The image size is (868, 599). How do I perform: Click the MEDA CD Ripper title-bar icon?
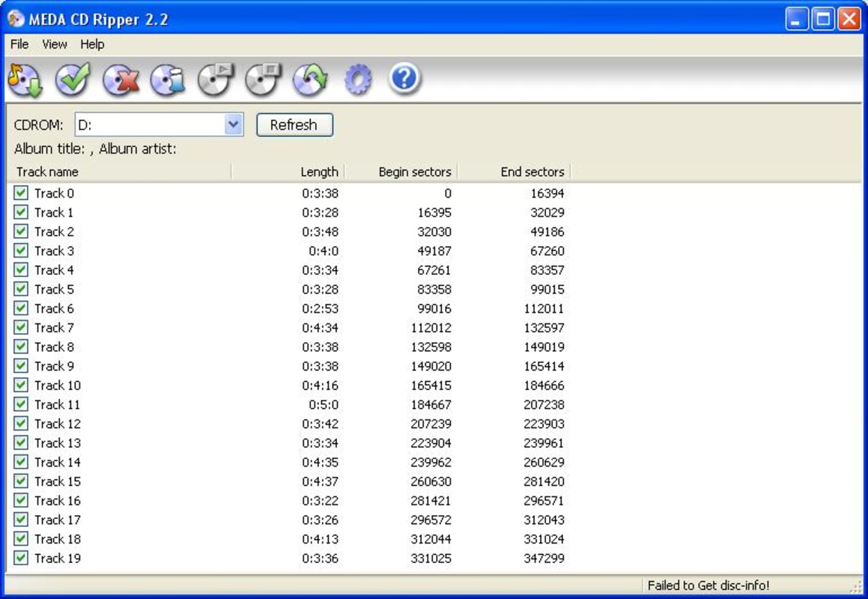click(x=16, y=18)
